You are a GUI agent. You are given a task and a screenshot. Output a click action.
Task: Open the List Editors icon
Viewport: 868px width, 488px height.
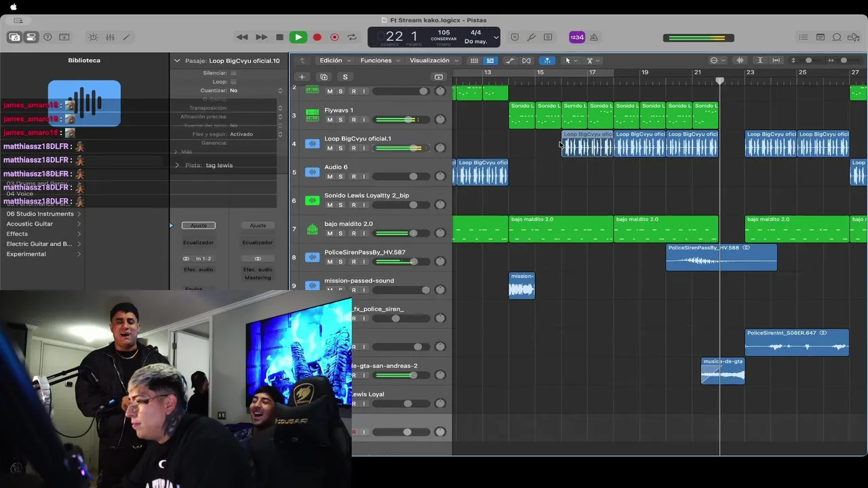803,37
